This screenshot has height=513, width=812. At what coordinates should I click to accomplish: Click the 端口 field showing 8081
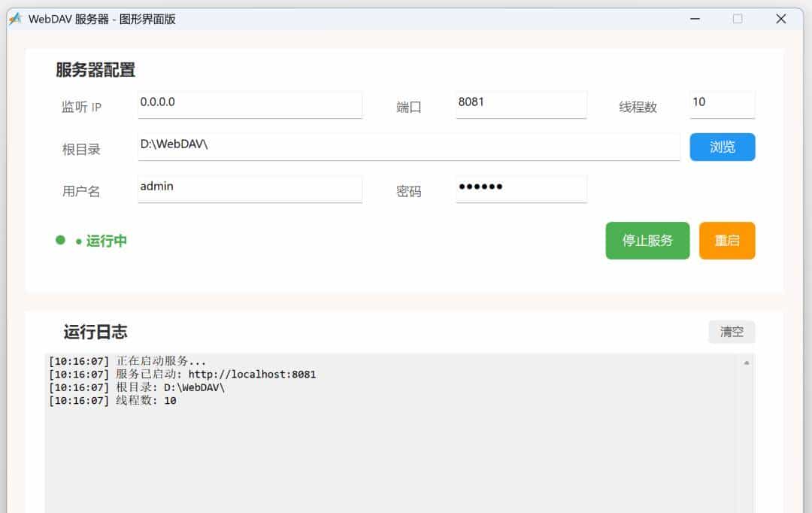(x=520, y=105)
